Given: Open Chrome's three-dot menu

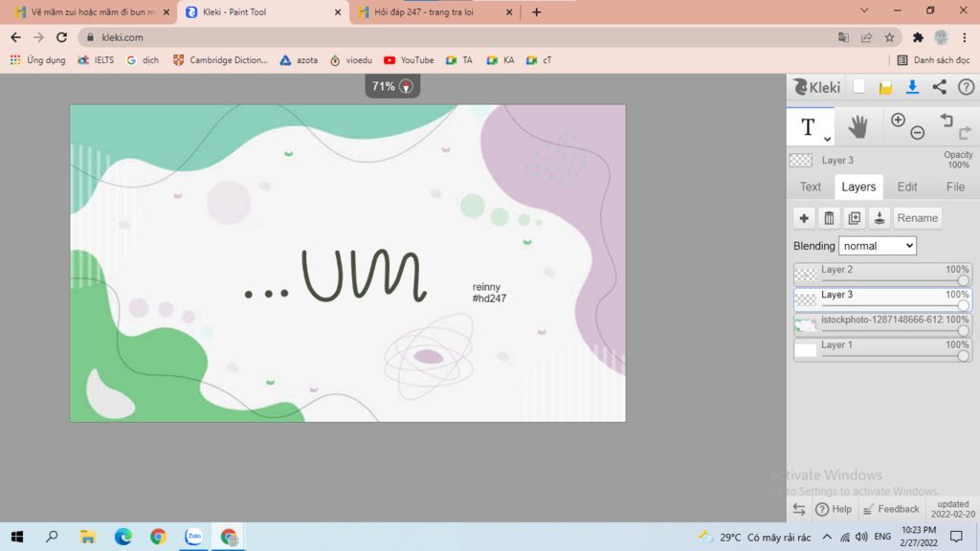Looking at the screenshot, I should tap(965, 37).
